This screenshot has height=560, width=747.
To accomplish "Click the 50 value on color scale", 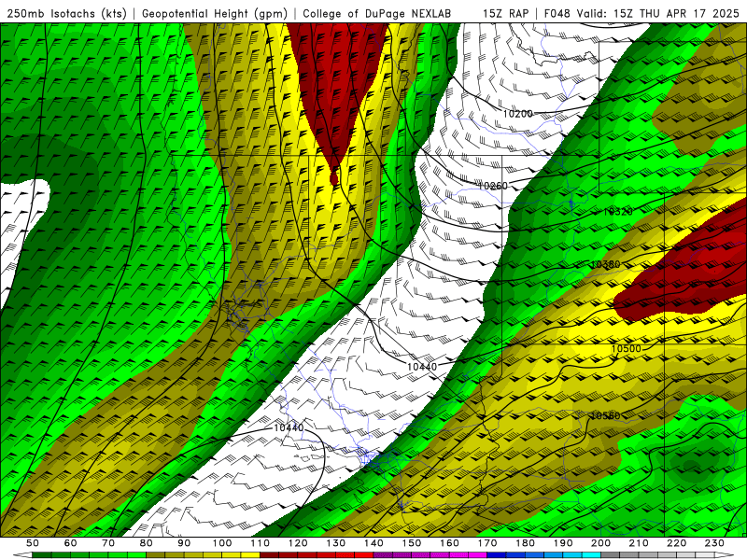I will click(x=33, y=543).
